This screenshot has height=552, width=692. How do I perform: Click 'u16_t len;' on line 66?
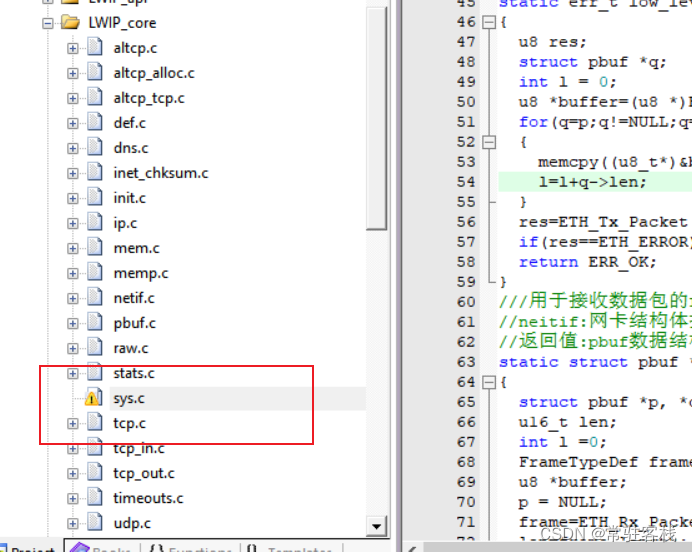567,422
